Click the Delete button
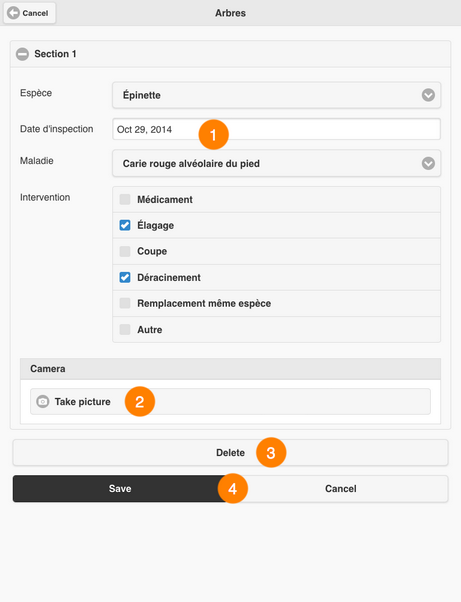 pyautogui.click(x=230, y=453)
